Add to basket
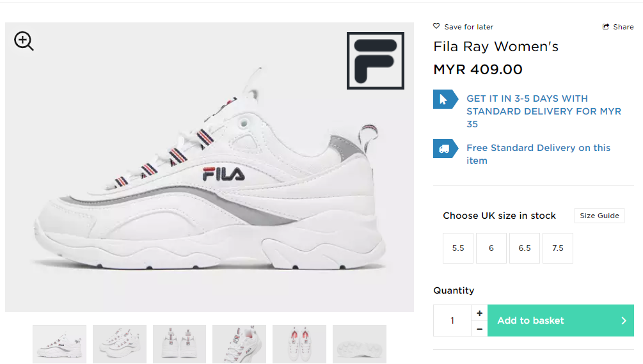643x364 pixels. click(x=560, y=320)
